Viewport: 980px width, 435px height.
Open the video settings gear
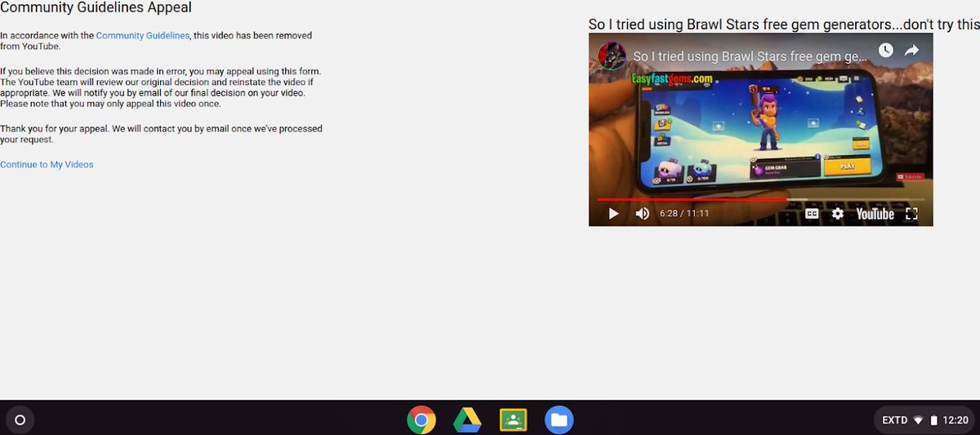tap(837, 214)
